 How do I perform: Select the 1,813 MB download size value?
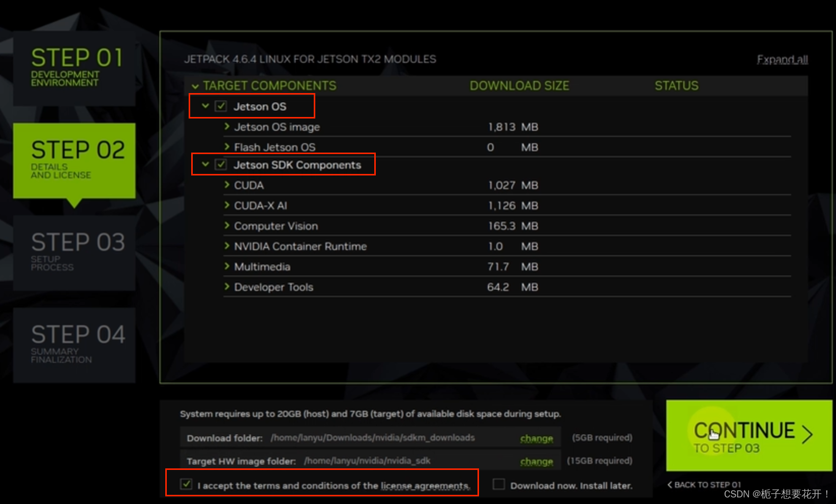pyautogui.click(x=513, y=127)
